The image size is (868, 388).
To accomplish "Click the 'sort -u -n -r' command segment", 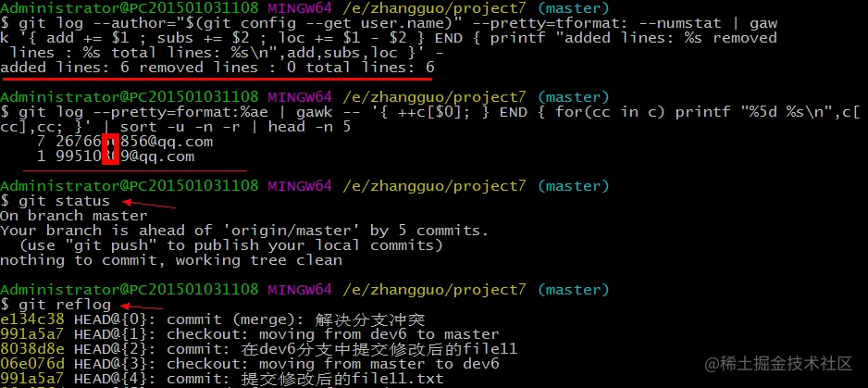I will tap(190, 127).
